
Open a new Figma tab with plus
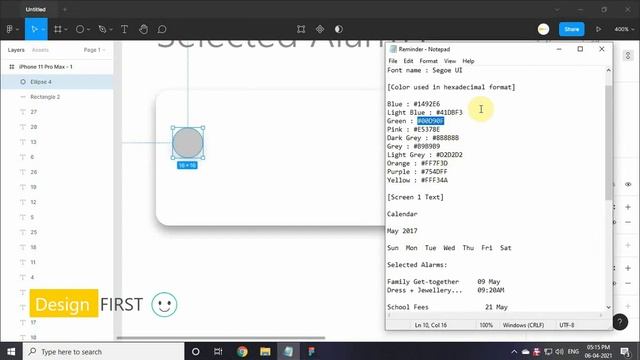pos(65,9)
